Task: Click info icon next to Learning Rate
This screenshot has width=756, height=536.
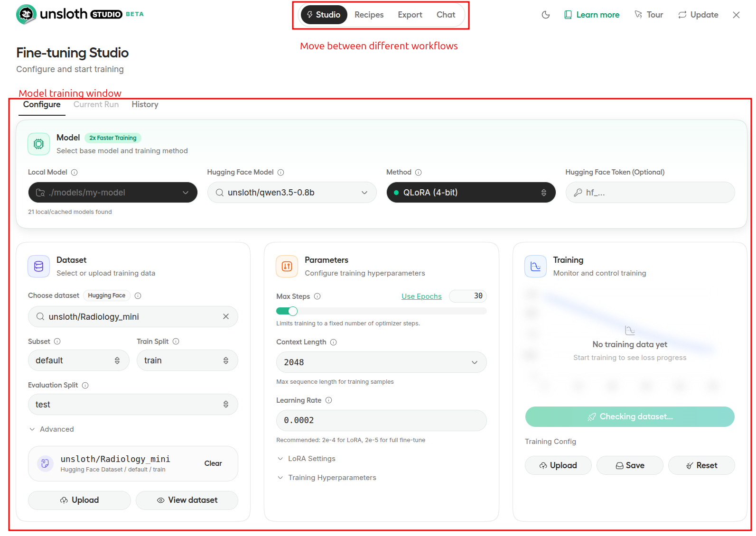Action: click(x=329, y=400)
